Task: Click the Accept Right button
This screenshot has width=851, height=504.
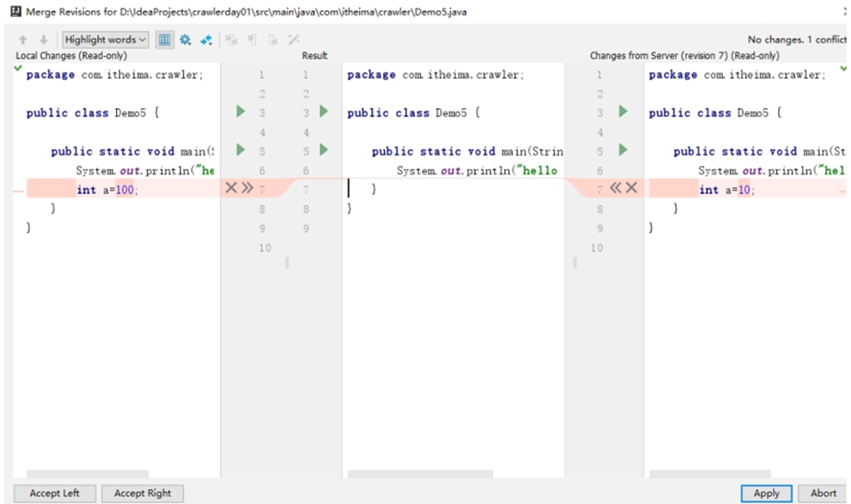Action: (x=143, y=493)
